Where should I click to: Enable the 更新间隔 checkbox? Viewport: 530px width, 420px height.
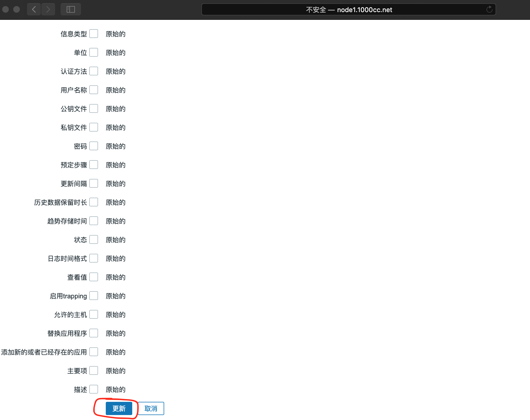coord(94,183)
